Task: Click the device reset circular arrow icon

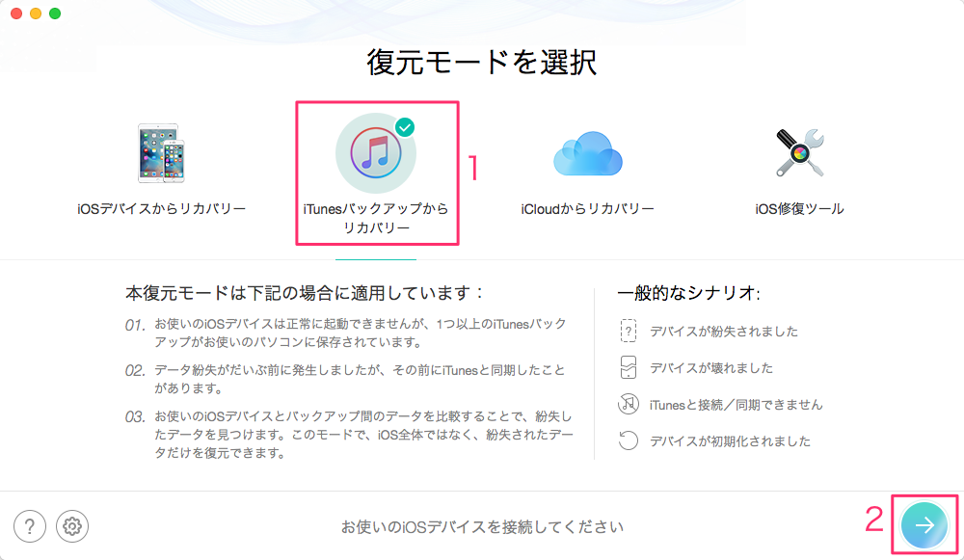Action: [x=628, y=440]
